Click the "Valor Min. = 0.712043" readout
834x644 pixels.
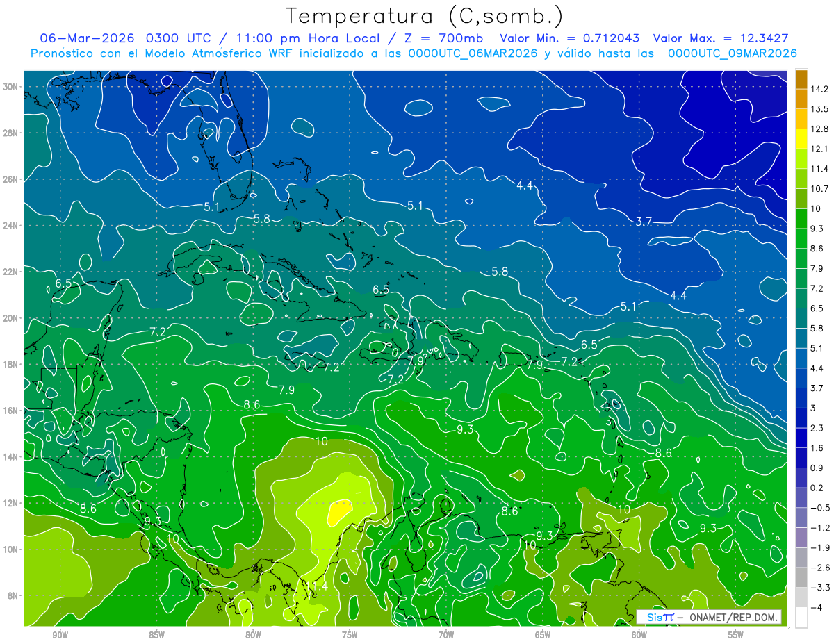(570, 38)
